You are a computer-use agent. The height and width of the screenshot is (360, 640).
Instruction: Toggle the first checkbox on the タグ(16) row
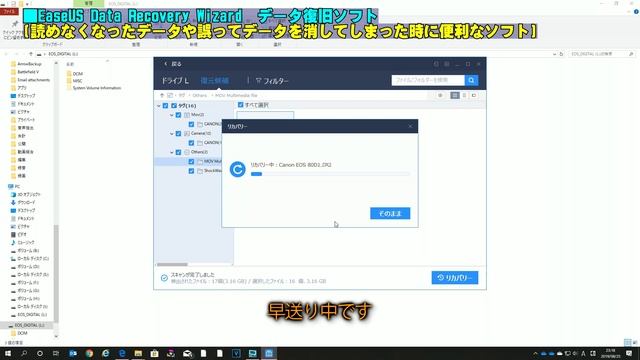[x=165, y=106]
